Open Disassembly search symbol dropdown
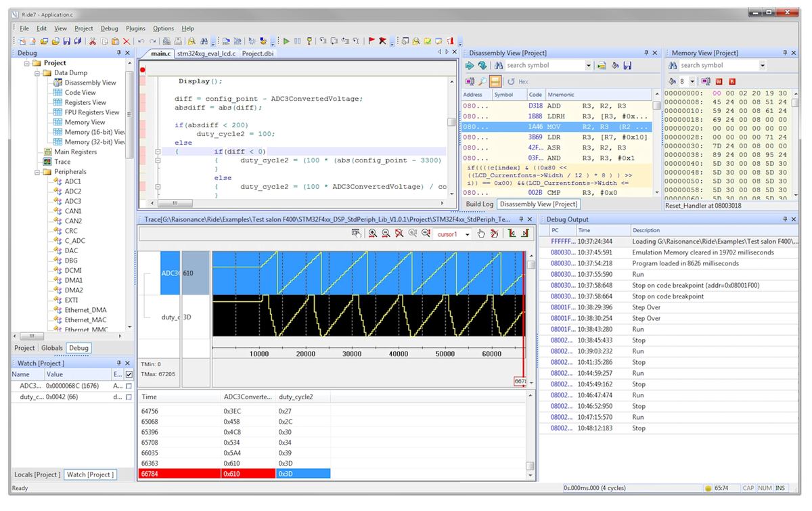This screenshot has height=511, width=812. (x=588, y=66)
